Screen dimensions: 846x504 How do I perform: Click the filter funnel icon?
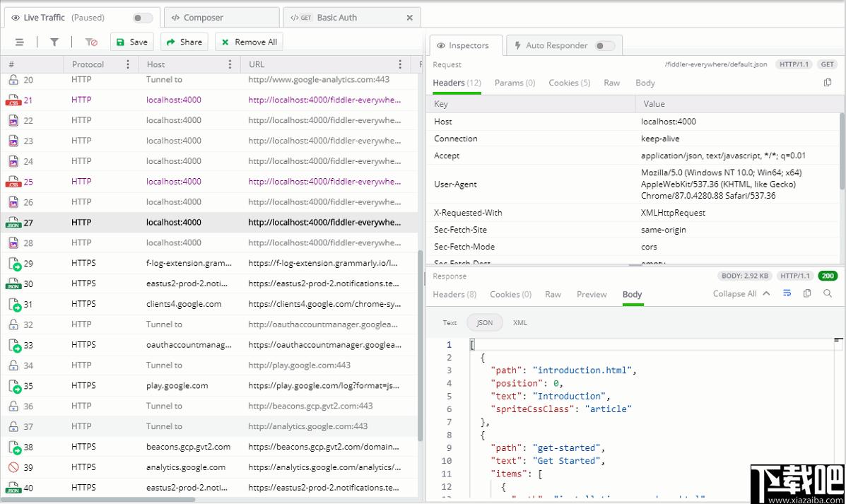(x=54, y=42)
